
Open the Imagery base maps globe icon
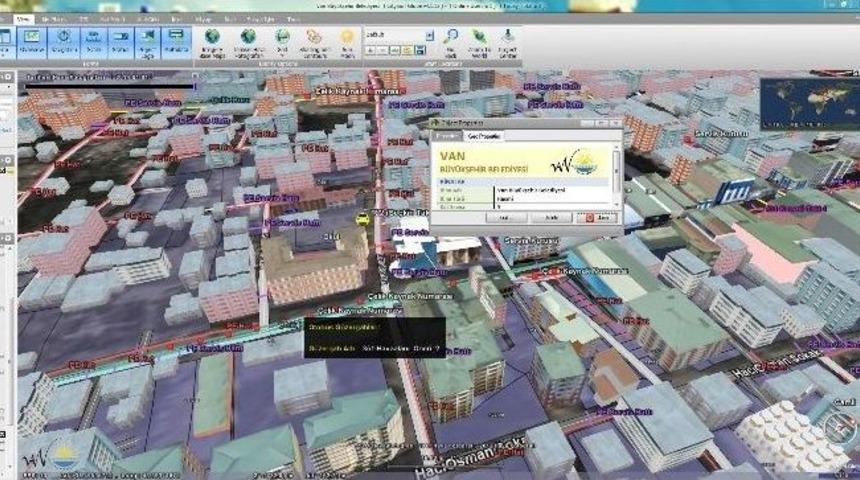coord(212,41)
